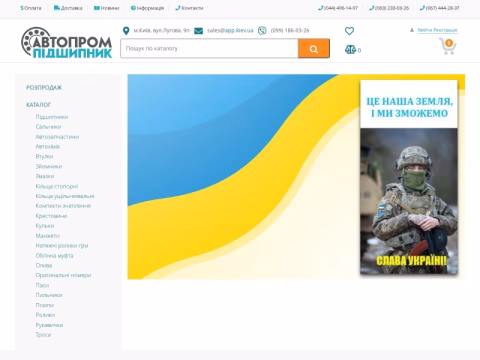Call the (063) 233-03-26 phone number

click(x=389, y=8)
